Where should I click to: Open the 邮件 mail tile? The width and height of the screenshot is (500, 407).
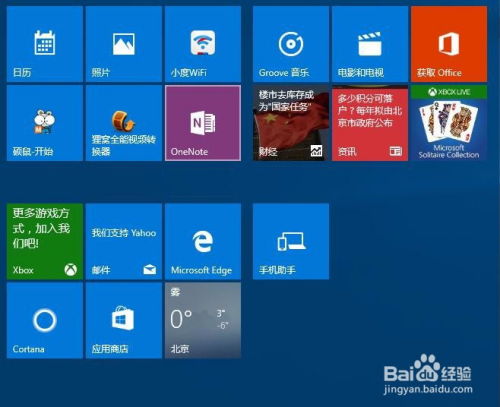pos(124,241)
